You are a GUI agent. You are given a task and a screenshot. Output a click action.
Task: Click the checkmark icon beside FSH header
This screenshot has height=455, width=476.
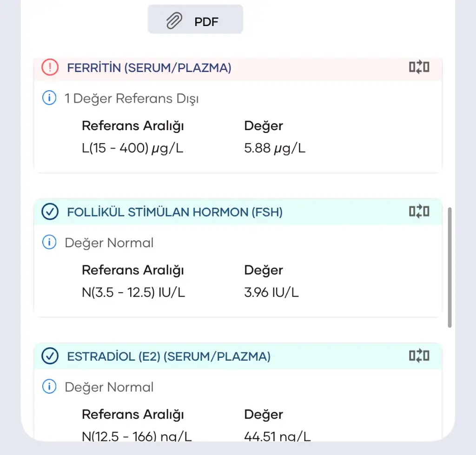click(50, 212)
